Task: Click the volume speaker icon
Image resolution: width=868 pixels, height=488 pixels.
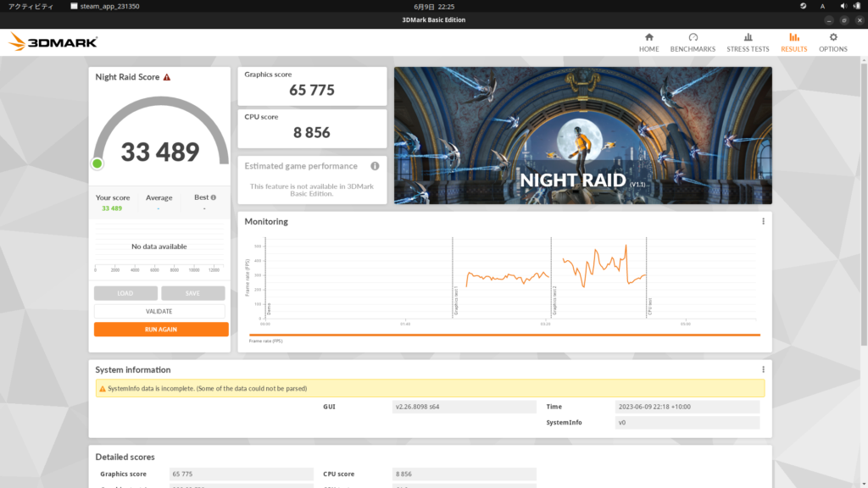Action: [x=843, y=7]
